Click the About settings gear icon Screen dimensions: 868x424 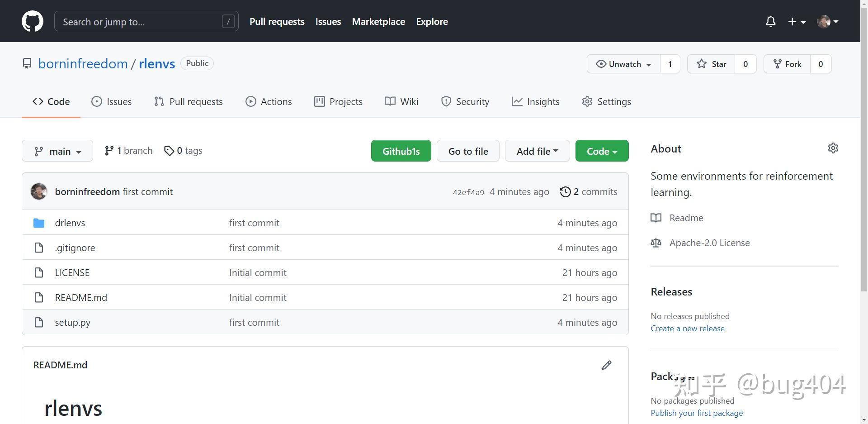point(833,148)
